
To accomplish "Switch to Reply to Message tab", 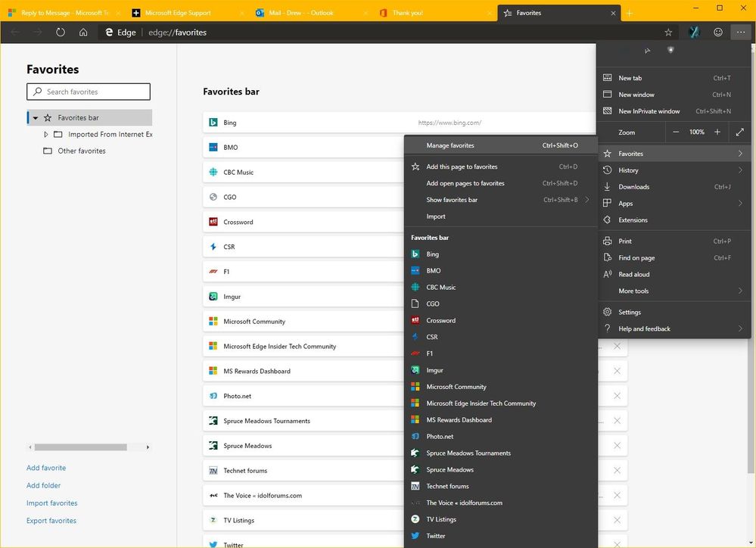I will (x=64, y=13).
